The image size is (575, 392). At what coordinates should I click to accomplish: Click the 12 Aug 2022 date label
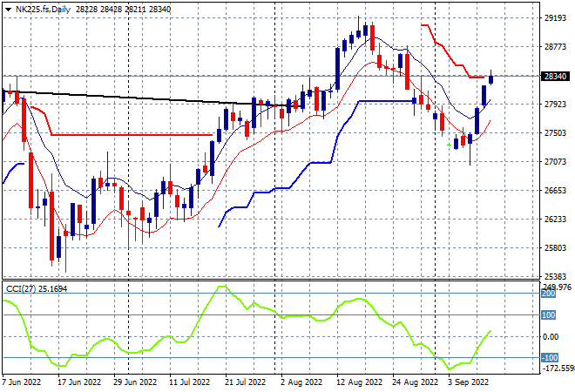pyautogui.click(x=359, y=382)
